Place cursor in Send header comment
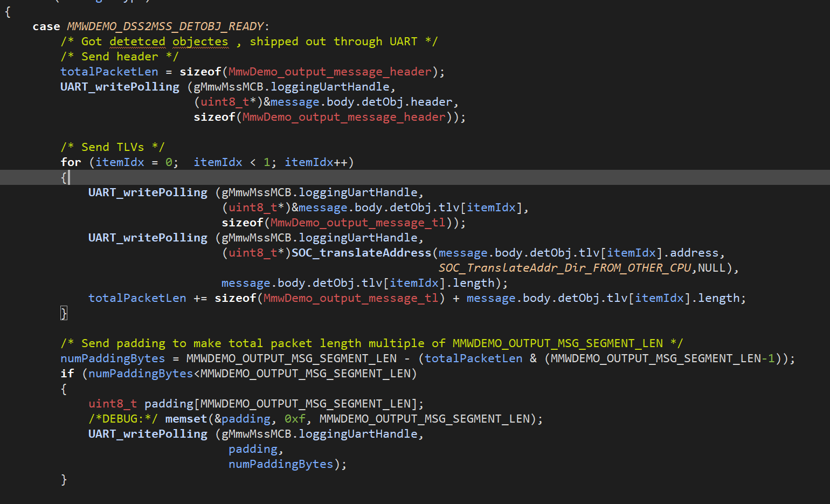The image size is (830, 504). click(x=120, y=57)
